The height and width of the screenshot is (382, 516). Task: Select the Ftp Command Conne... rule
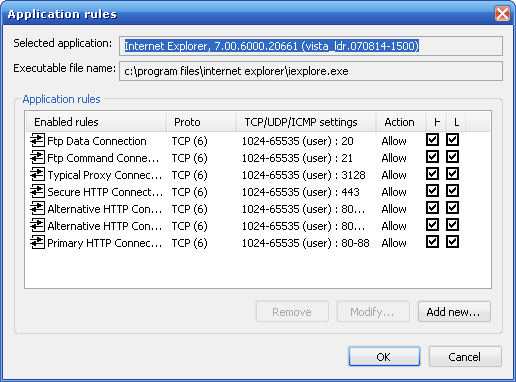tap(103, 158)
